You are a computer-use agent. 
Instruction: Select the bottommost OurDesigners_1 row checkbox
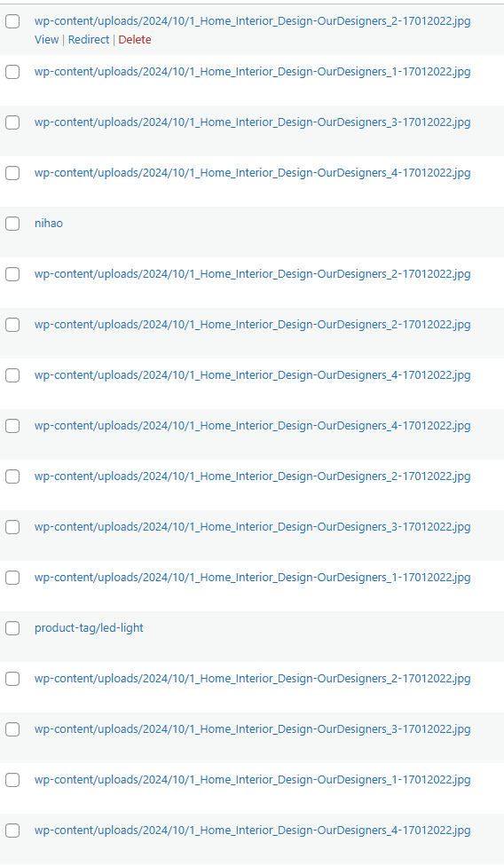12,781
